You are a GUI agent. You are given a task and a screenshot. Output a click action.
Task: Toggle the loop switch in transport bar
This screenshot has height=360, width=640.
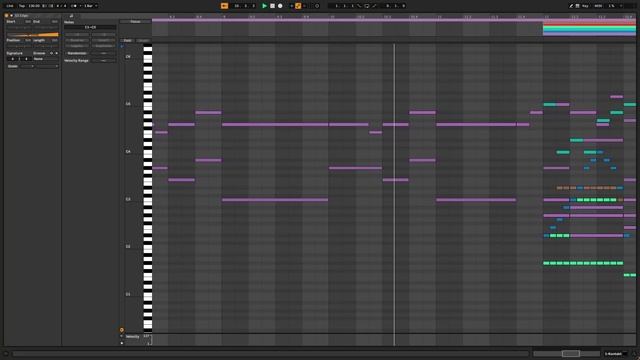pos(367,6)
